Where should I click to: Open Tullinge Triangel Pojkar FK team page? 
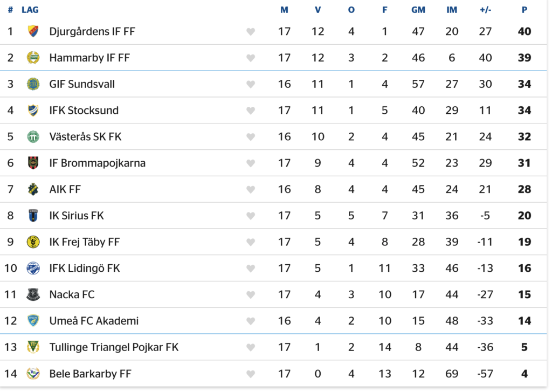[x=114, y=347]
